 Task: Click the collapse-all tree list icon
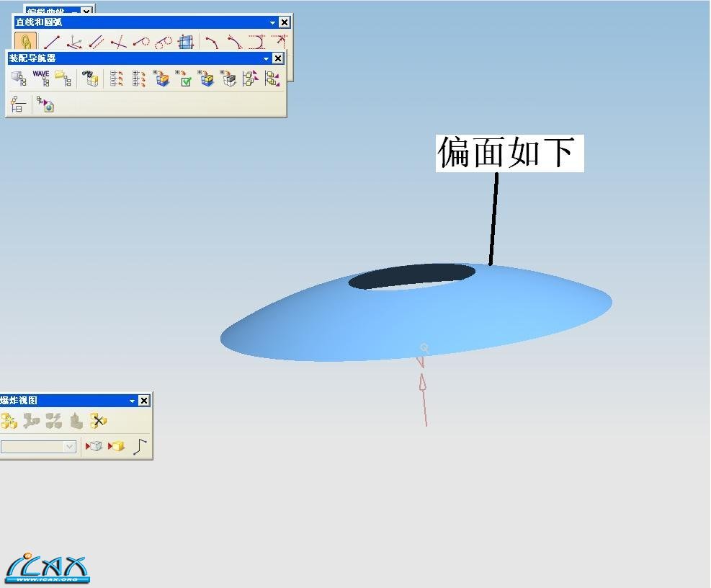point(117,79)
